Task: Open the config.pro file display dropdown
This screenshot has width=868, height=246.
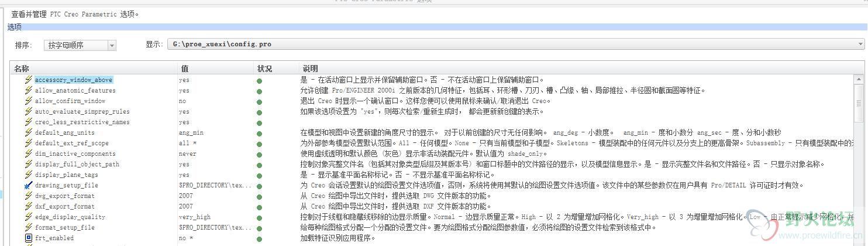Action: click(516, 44)
